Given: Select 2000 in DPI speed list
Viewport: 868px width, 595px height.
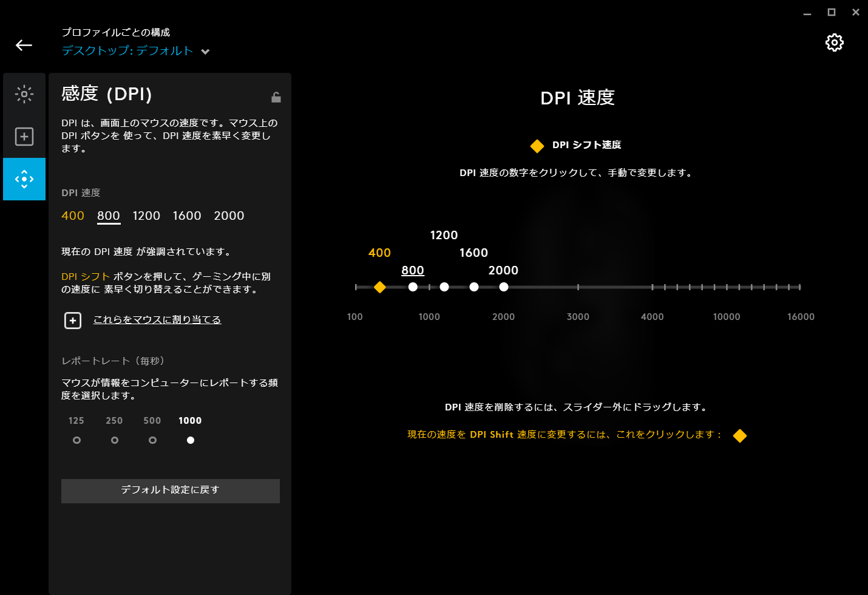Looking at the screenshot, I should tap(229, 216).
